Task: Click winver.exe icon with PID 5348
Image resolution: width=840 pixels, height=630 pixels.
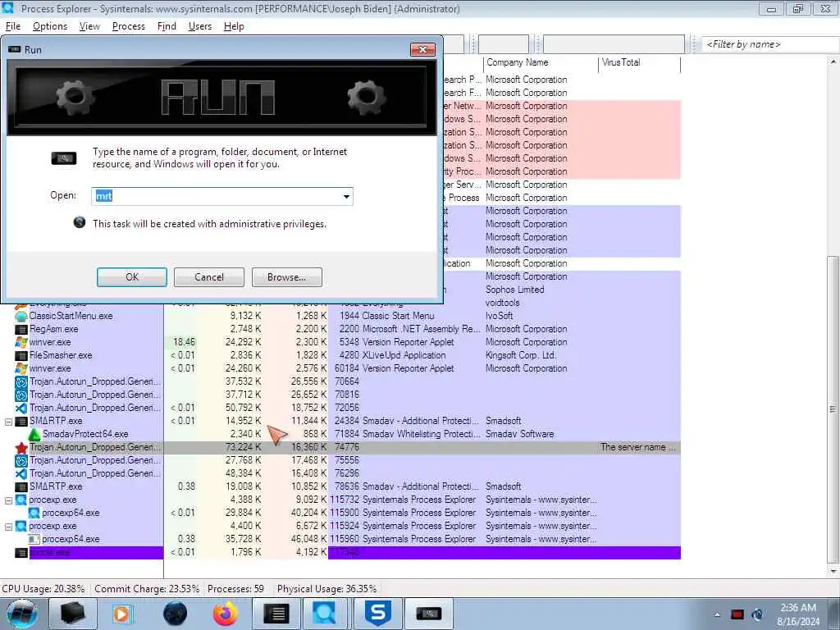Action: pos(21,342)
